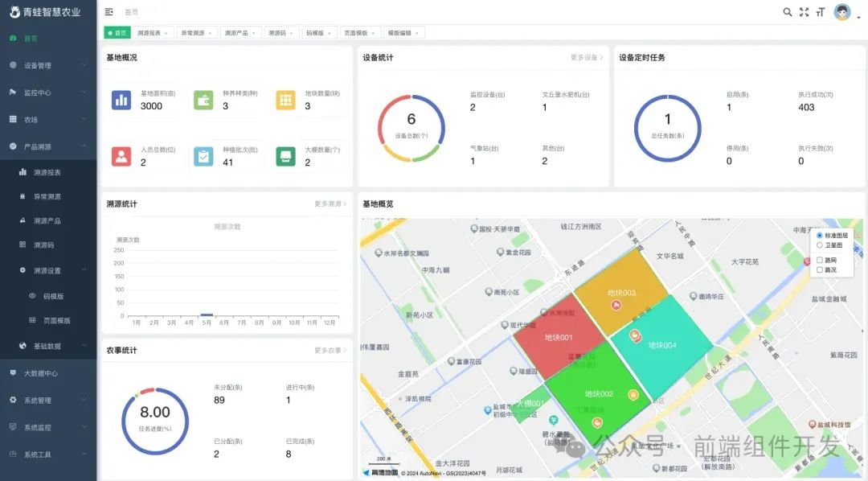Click the orange 地块003 plot on map
868x481 pixels.
point(621,292)
